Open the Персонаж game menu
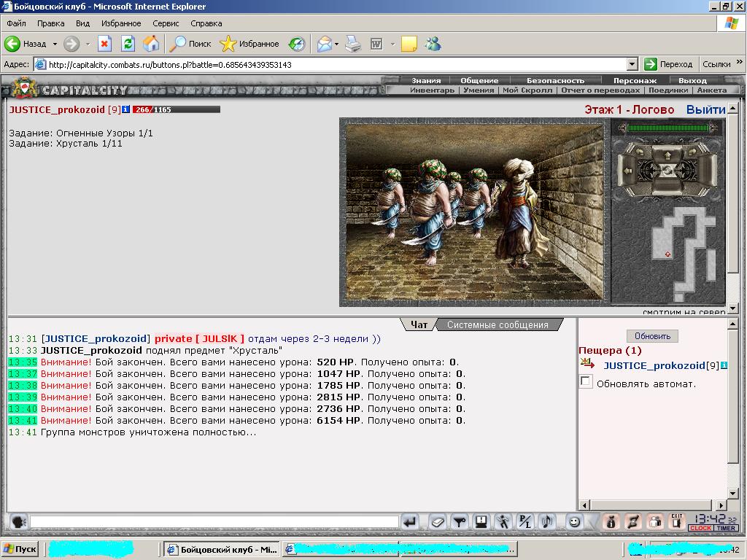The image size is (747, 560). pyautogui.click(x=635, y=80)
